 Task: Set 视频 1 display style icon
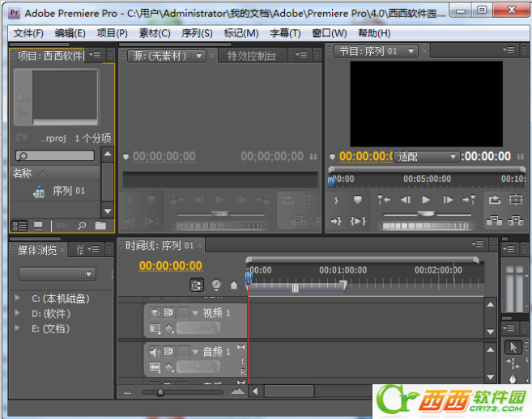tap(155, 328)
